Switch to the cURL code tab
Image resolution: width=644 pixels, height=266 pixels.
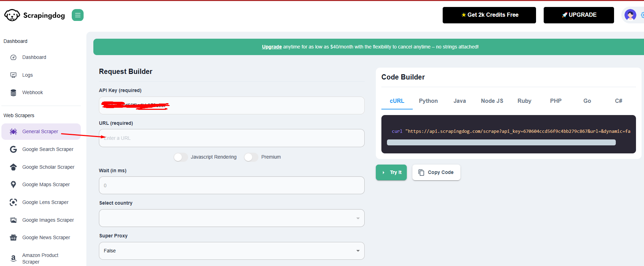click(x=397, y=101)
